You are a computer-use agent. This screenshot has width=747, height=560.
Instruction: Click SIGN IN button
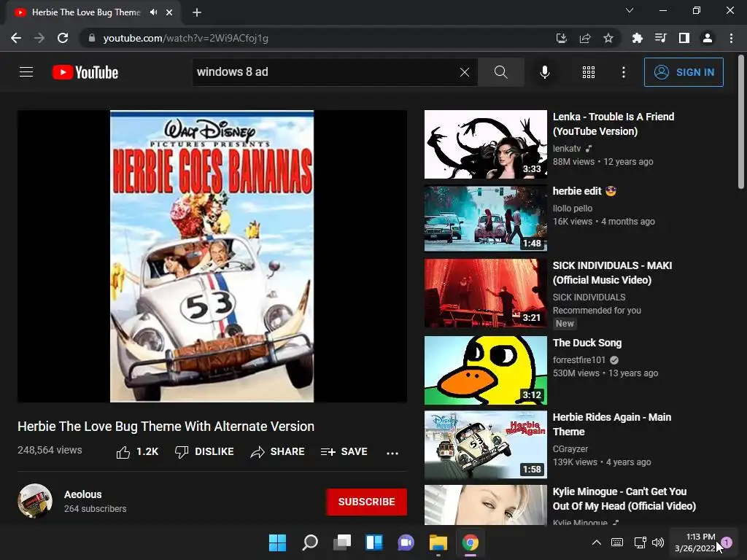pos(684,72)
